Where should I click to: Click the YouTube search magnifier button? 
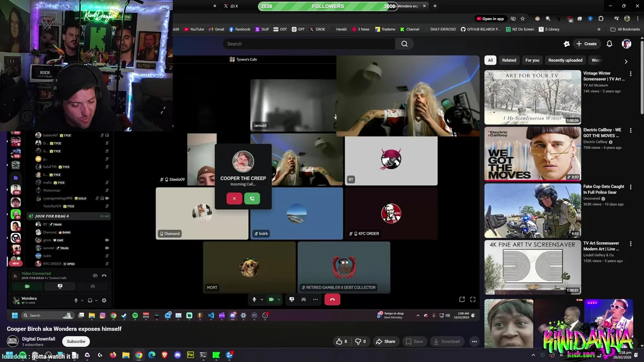point(405,44)
